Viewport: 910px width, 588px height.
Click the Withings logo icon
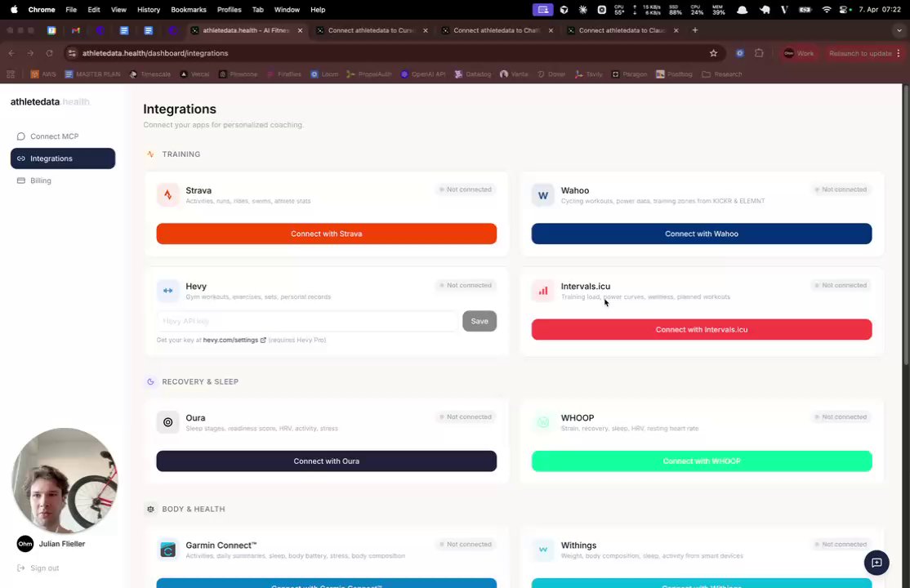tap(542, 550)
